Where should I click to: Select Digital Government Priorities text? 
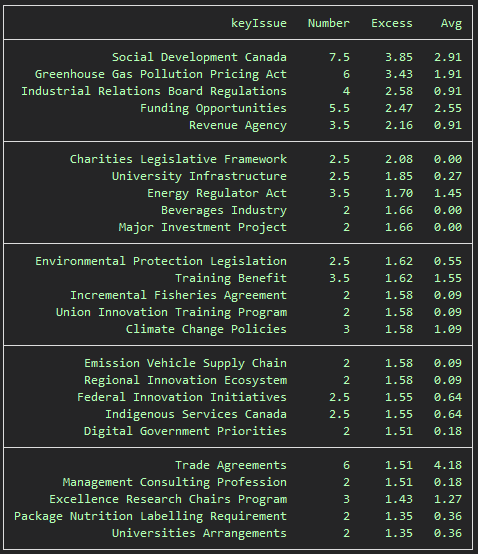[x=185, y=431]
